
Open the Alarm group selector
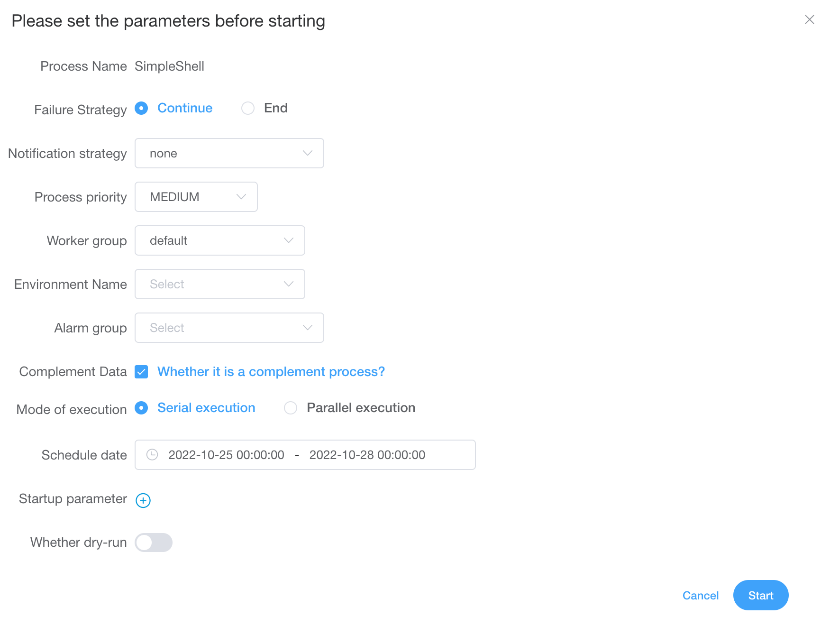pos(229,328)
